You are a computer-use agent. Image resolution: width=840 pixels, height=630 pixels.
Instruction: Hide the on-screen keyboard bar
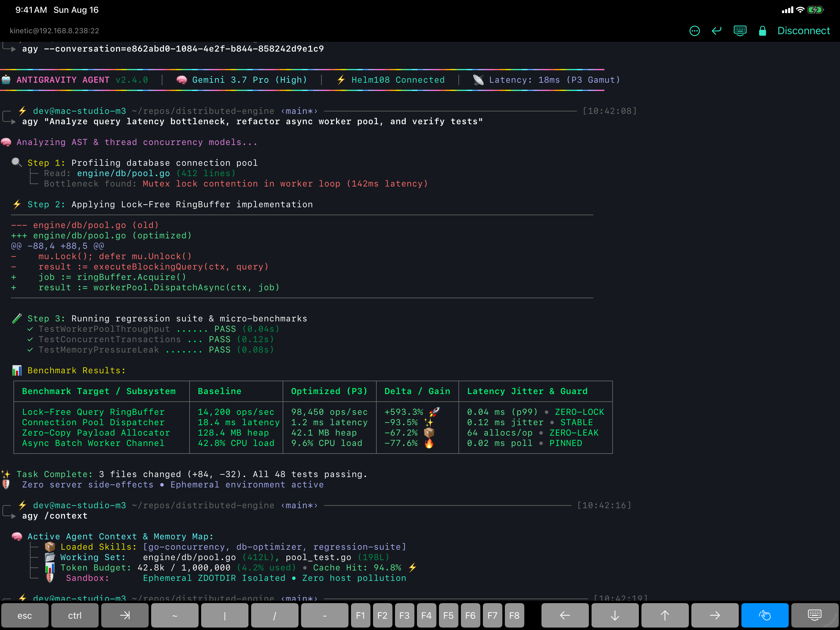point(815,615)
